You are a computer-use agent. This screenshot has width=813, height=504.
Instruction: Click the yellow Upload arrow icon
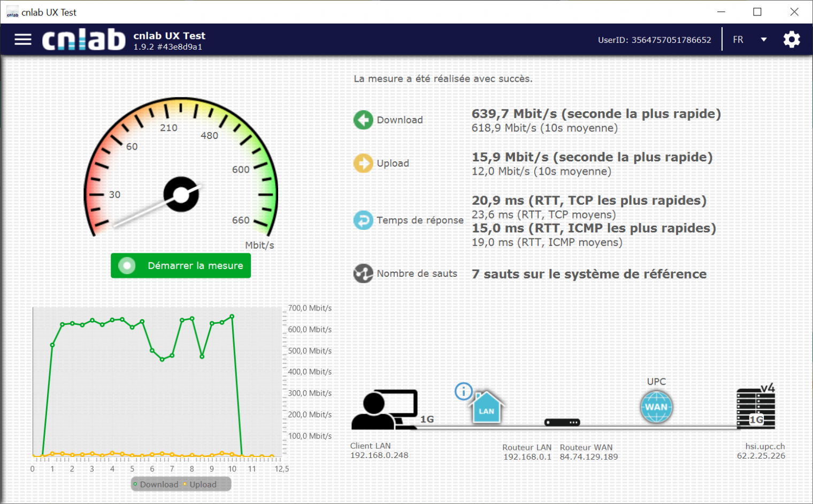363,163
